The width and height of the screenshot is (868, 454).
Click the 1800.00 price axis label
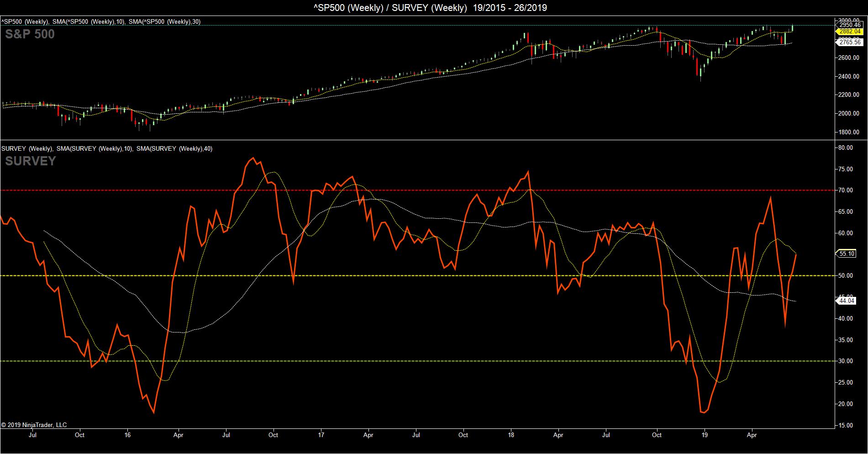849,132
